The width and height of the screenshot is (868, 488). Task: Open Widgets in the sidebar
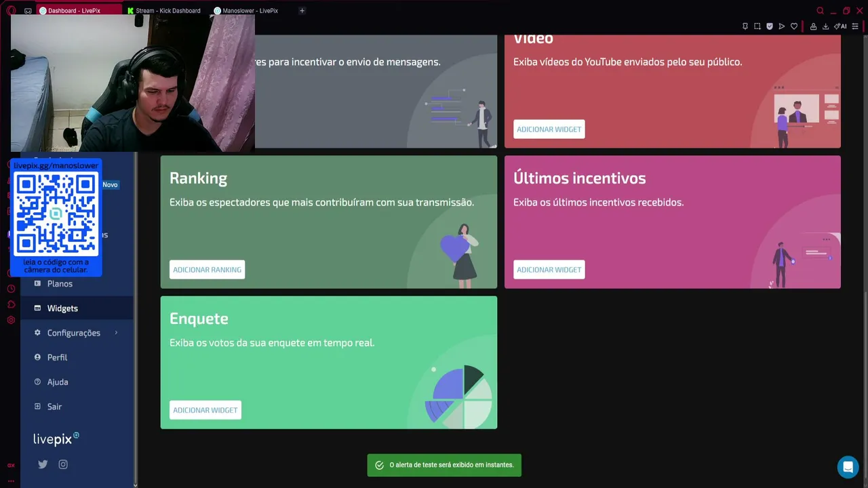(x=77, y=308)
